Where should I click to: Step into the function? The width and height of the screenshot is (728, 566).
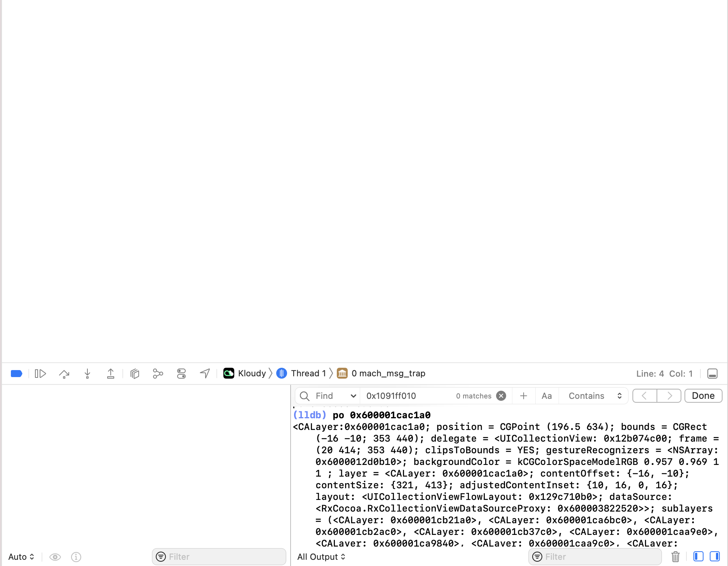[x=87, y=374]
